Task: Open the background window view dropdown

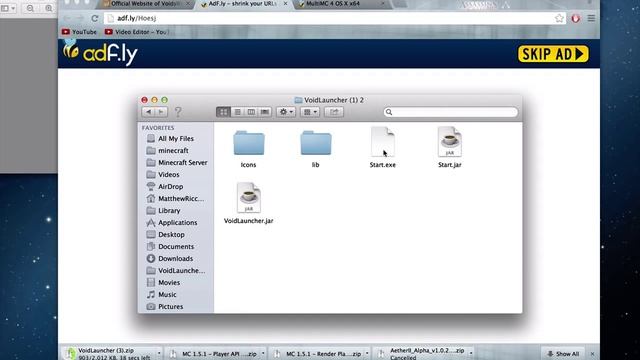Action: pyautogui.click(x=7, y=8)
